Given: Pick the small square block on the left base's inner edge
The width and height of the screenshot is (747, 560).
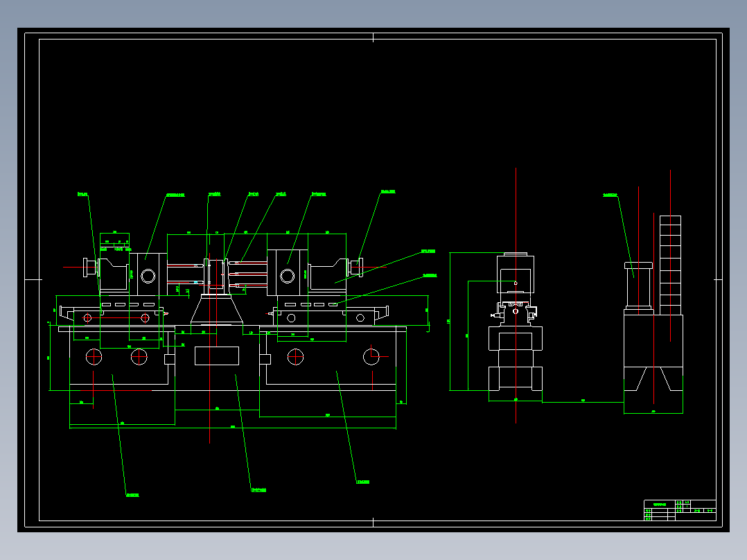Looking at the screenshot, I should click(170, 359).
